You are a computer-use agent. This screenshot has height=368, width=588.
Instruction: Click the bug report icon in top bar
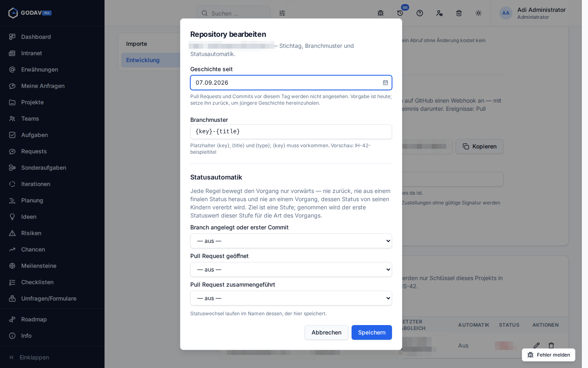coord(381,13)
